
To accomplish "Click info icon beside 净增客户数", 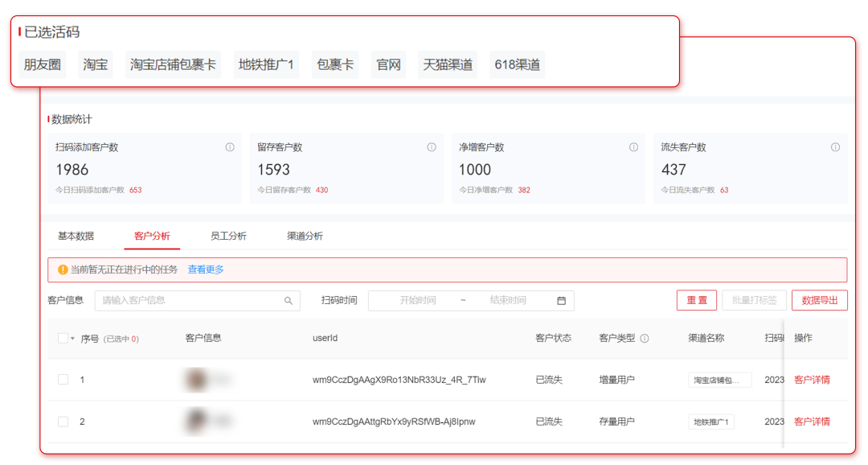I will (633, 147).
